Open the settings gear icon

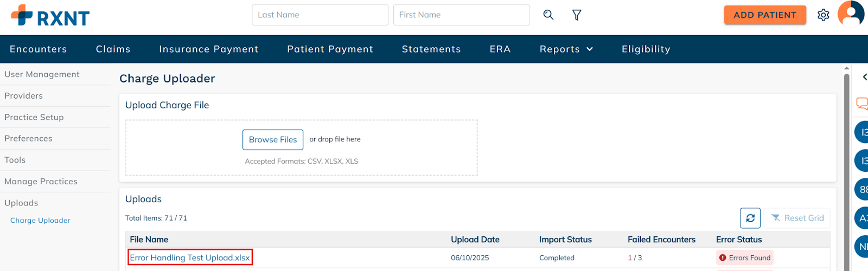click(x=824, y=15)
